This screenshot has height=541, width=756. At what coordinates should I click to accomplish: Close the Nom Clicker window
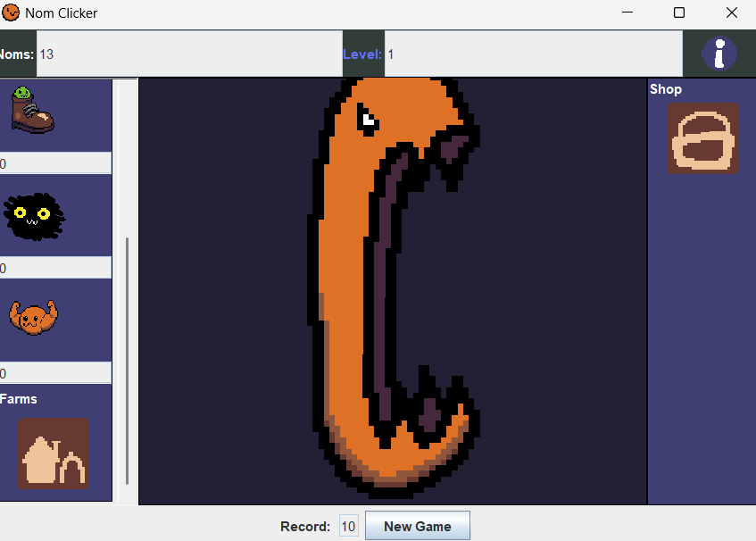point(731,12)
